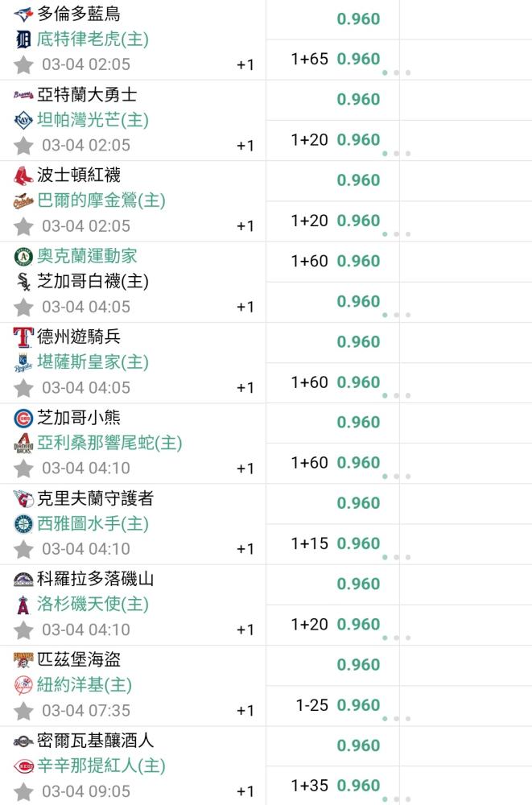Open 亞利桑那響尾蛇(主) team link
Image resolution: width=532 pixels, height=805 pixels.
click(109, 443)
